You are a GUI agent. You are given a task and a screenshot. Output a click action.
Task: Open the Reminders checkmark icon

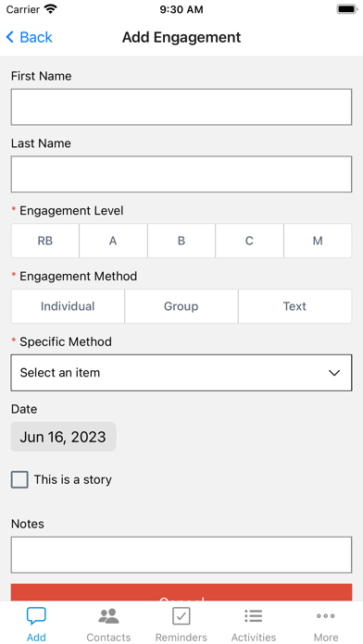click(181, 616)
